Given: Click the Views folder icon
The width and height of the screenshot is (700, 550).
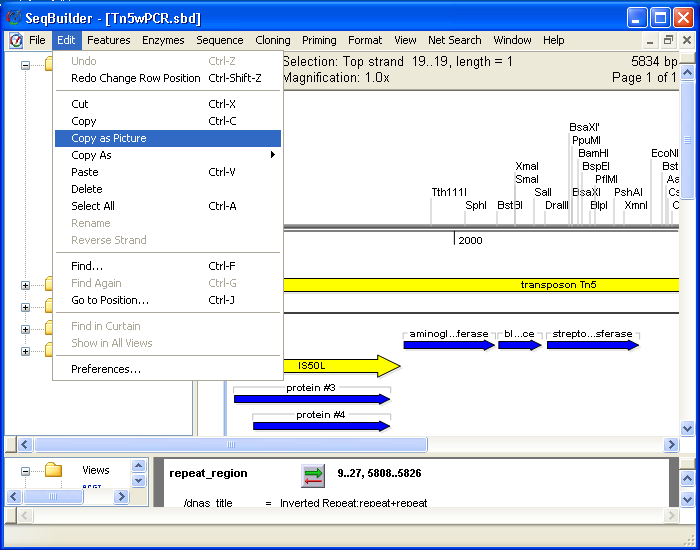Looking at the screenshot, I should [x=53, y=470].
